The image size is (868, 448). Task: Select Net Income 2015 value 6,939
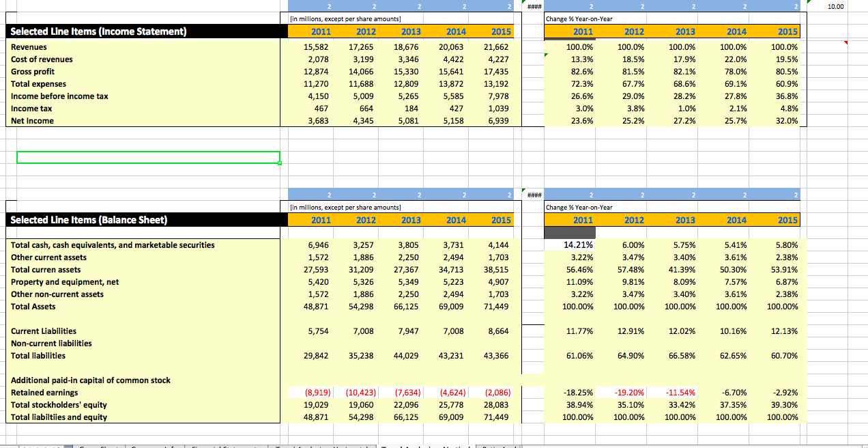499,121
